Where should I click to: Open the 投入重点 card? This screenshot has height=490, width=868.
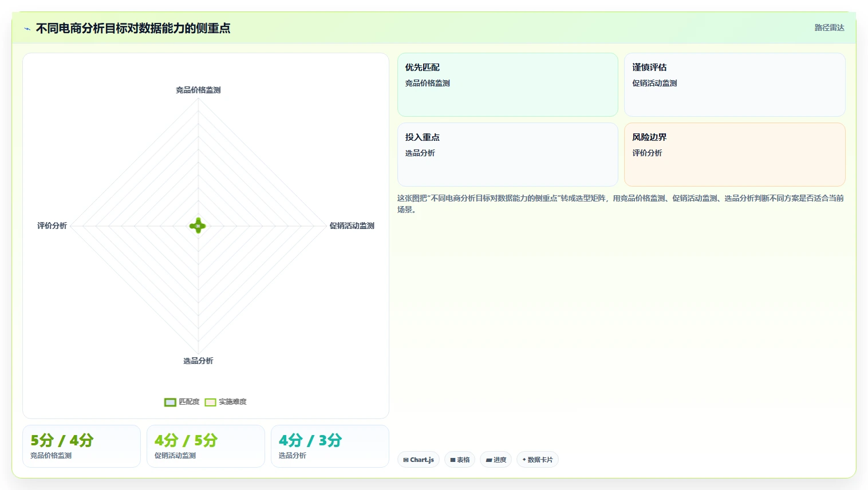coord(508,155)
